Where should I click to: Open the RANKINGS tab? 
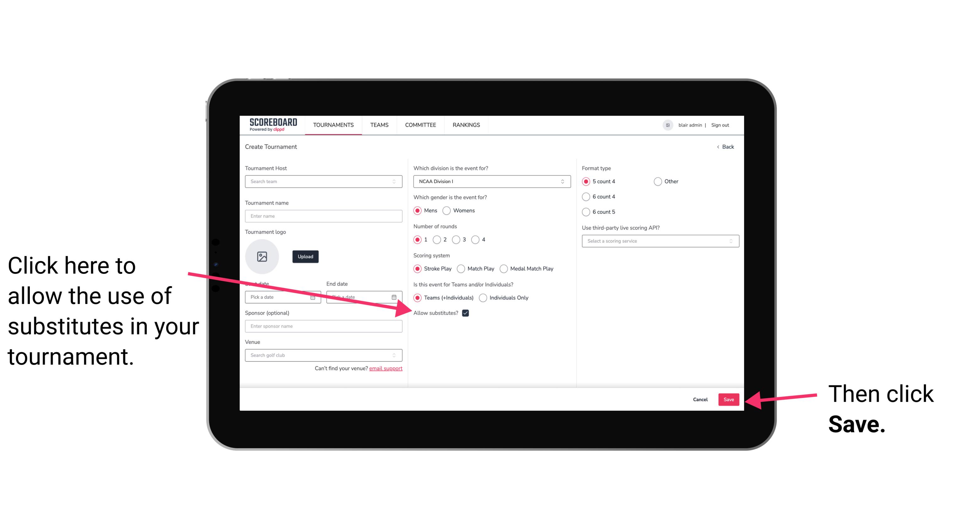click(x=466, y=125)
